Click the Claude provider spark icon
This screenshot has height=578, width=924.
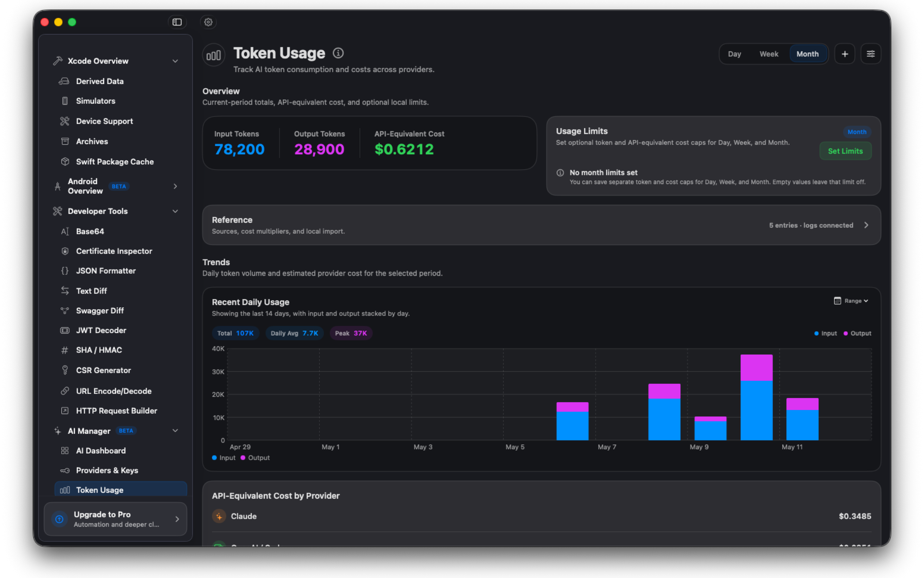click(x=219, y=516)
